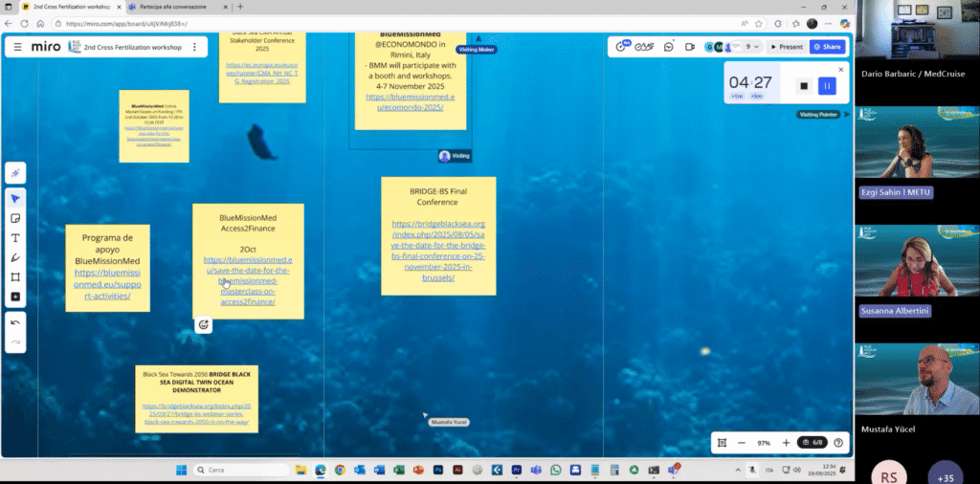Open the board options three-dot menu
Viewport: 980px width, 484px height.
(195, 46)
